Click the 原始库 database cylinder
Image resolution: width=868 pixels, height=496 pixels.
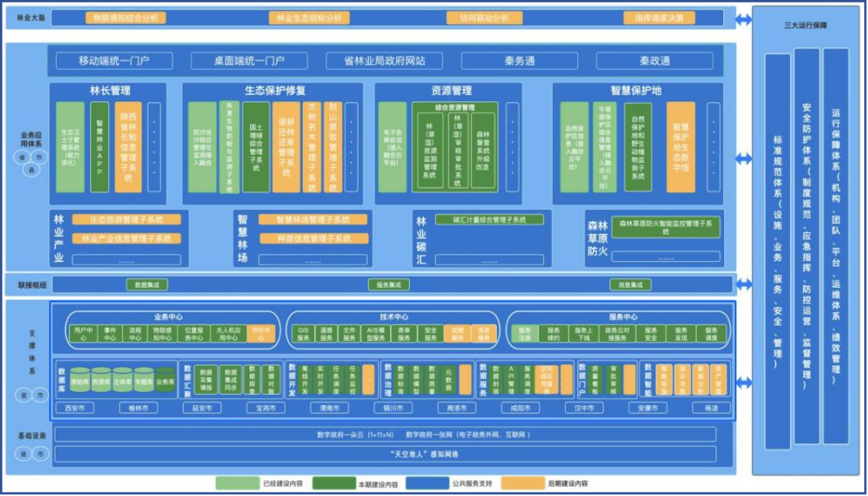[x=80, y=381]
